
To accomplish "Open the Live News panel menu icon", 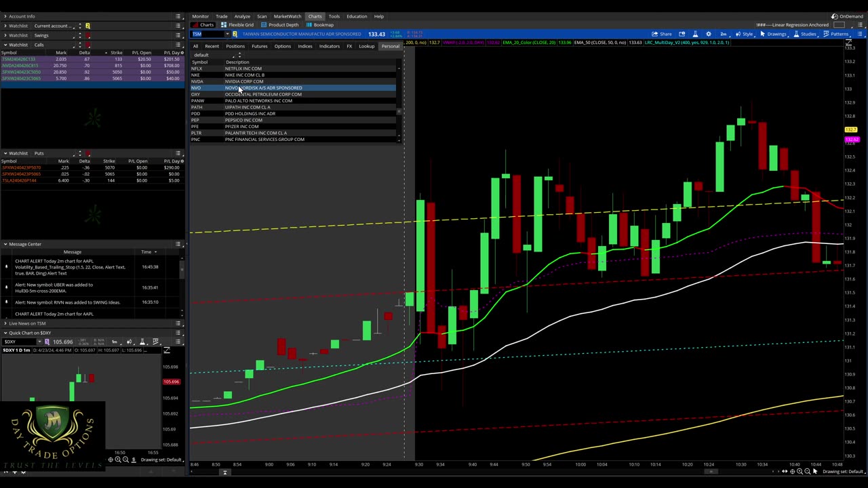I will point(178,323).
